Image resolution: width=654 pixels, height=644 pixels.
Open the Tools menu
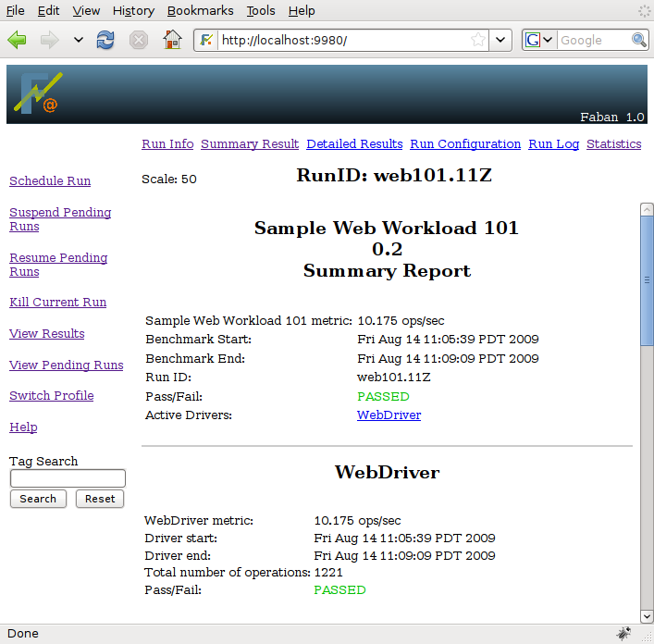(x=261, y=10)
